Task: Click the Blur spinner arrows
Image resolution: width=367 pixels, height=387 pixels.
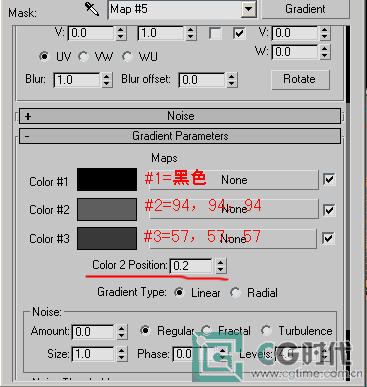Action: [x=107, y=80]
